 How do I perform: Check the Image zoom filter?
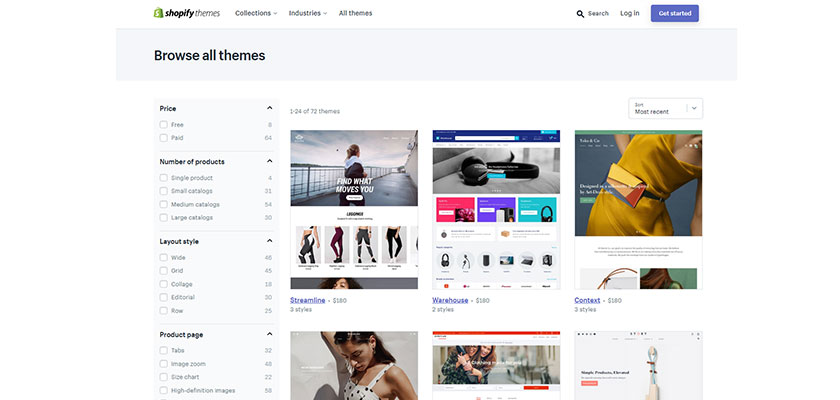163,364
